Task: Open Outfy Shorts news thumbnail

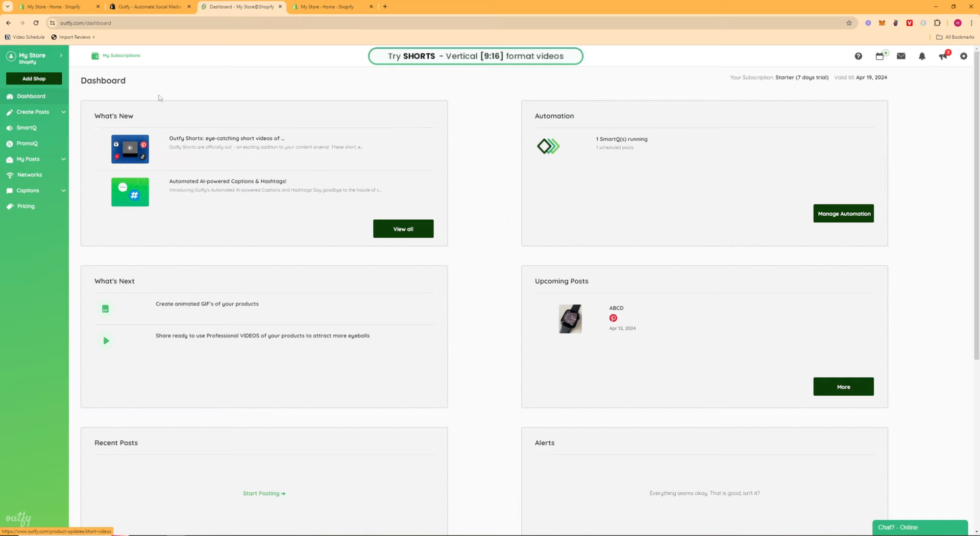Action: pos(130,149)
